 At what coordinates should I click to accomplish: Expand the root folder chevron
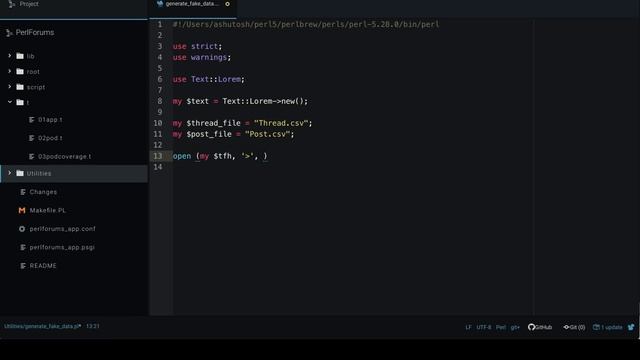click(x=9, y=71)
